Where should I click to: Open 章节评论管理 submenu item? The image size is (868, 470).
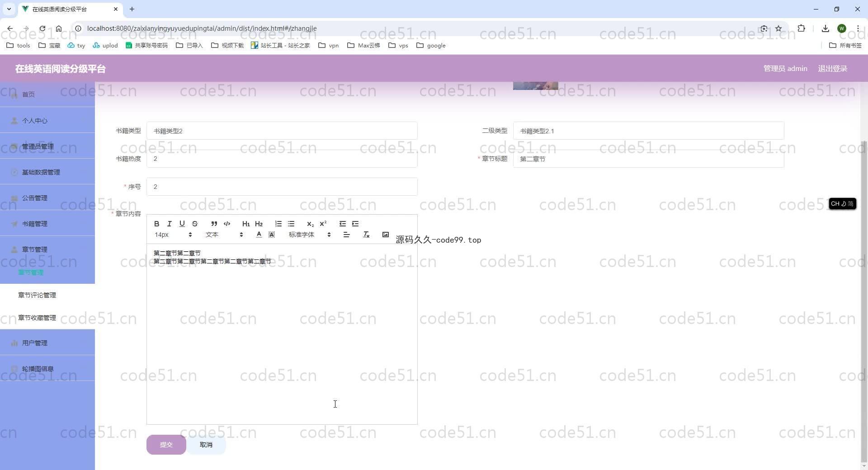tap(47, 295)
